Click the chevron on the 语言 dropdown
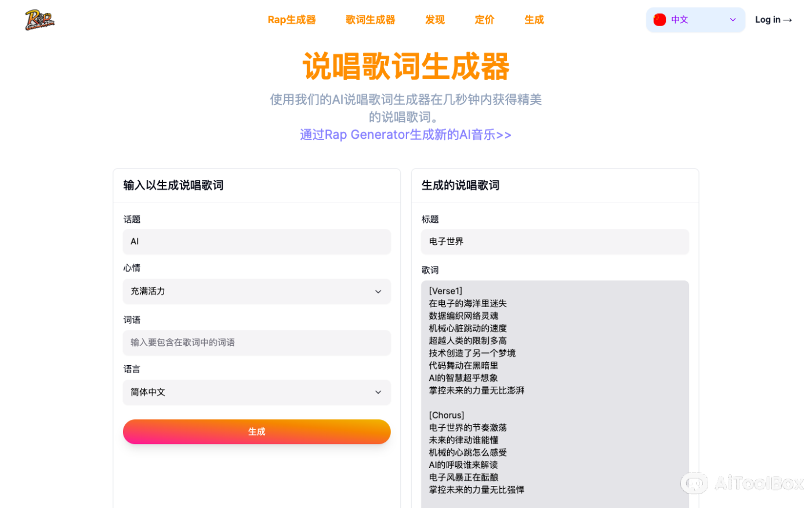812x508 pixels. (x=378, y=392)
